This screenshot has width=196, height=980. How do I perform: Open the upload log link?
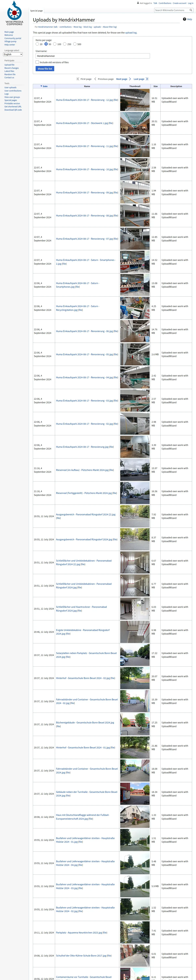pos(131,33)
